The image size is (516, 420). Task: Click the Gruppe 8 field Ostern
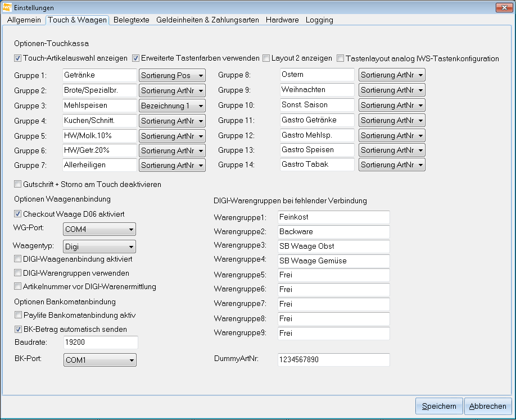[317, 74]
